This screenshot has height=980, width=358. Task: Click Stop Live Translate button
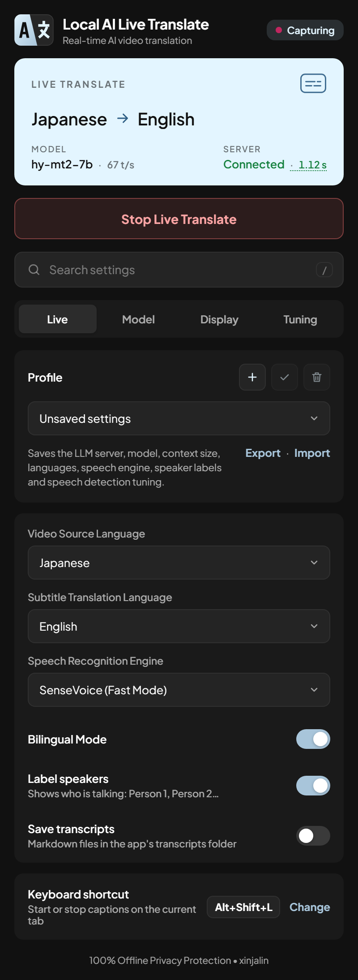(179, 219)
